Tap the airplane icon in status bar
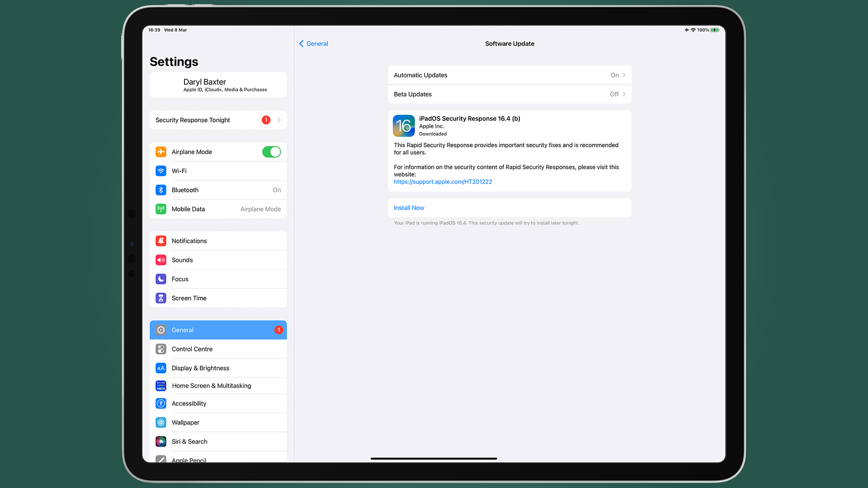Image resolution: width=868 pixels, height=488 pixels. coord(687,30)
